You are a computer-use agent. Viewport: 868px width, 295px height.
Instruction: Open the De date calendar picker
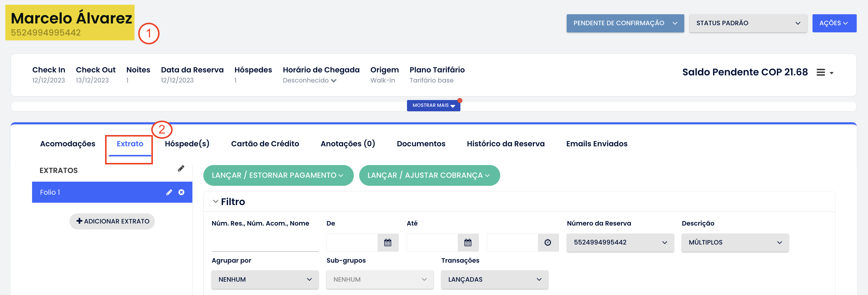(387, 242)
